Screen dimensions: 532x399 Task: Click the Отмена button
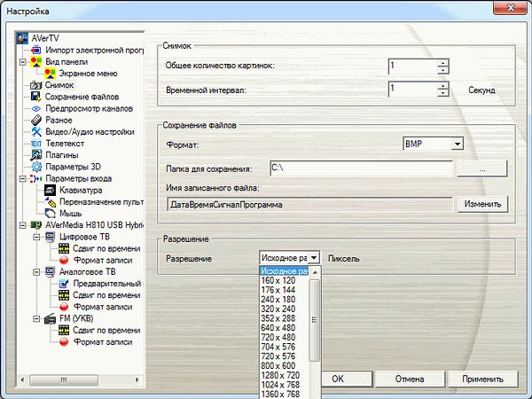410,379
